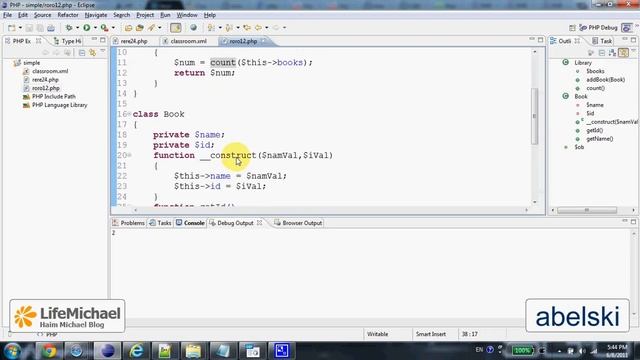The image size is (640, 360).
Task: Select the simple project in PHP Explorer
Action: point(27,63)
